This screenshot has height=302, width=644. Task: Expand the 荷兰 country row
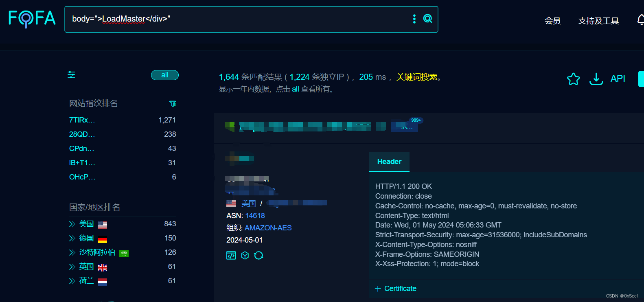pos(72,281)
